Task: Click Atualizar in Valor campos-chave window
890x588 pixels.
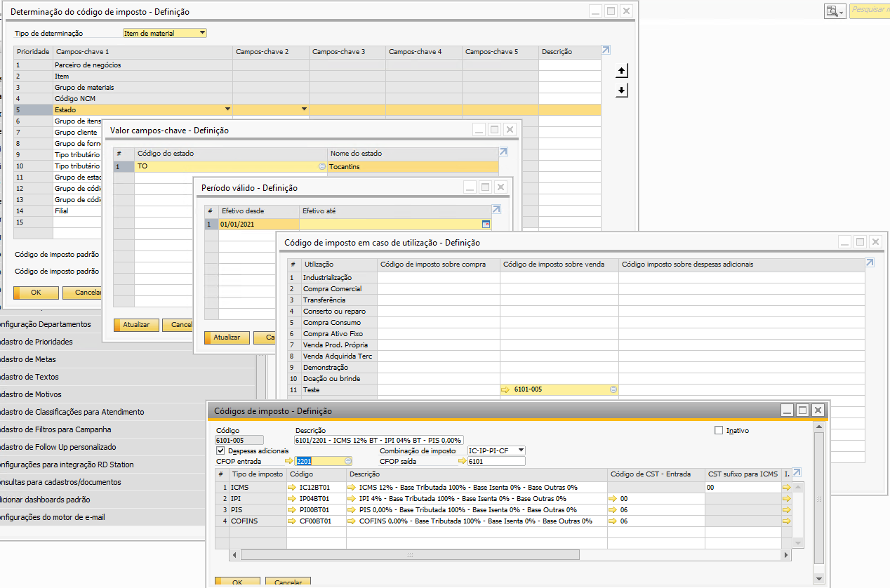Action: [136, 325]
